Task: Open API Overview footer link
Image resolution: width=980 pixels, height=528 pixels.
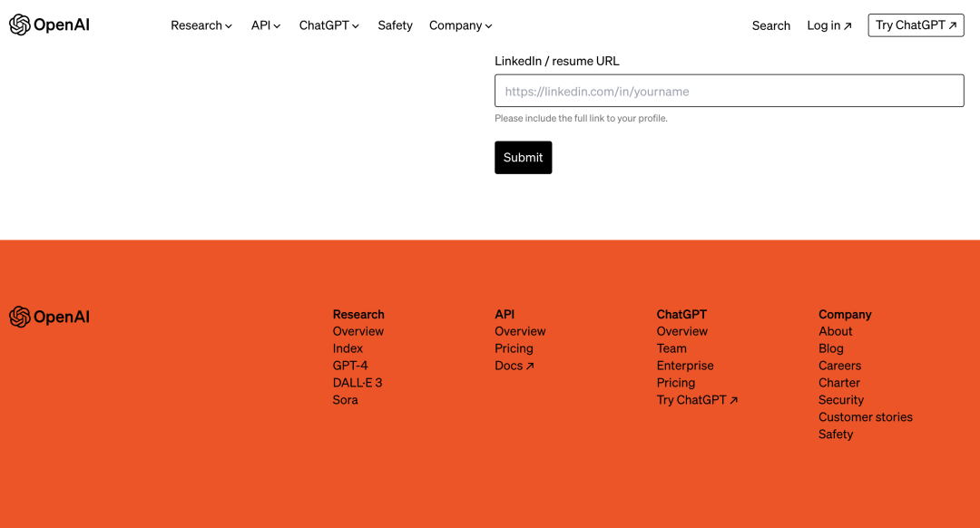Action: pos(520,331)
